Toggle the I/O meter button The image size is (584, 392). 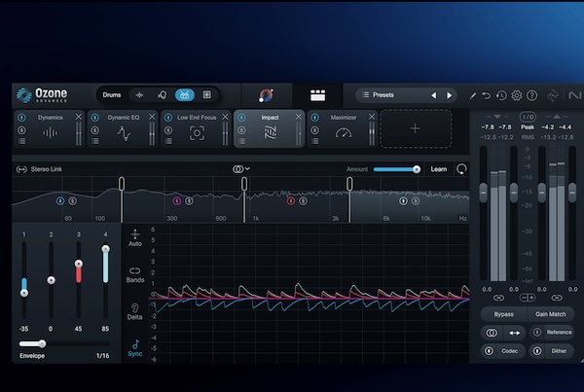point(528,117)
